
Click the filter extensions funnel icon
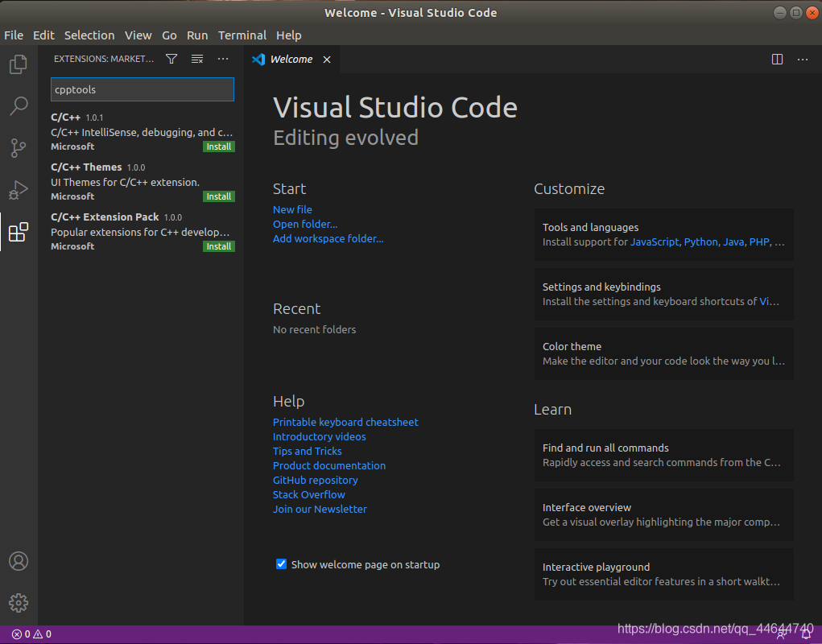[x=171, y=59]
